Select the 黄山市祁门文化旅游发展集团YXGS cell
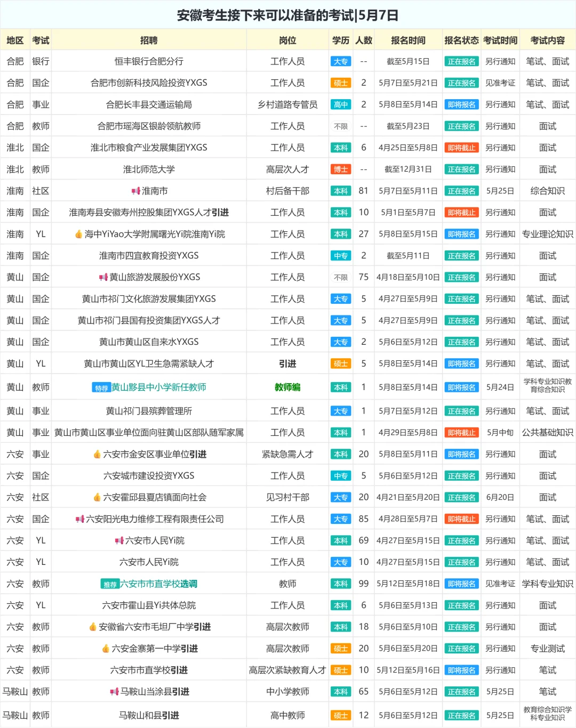The height and width of the screenshot is (728, 576). 149,299
